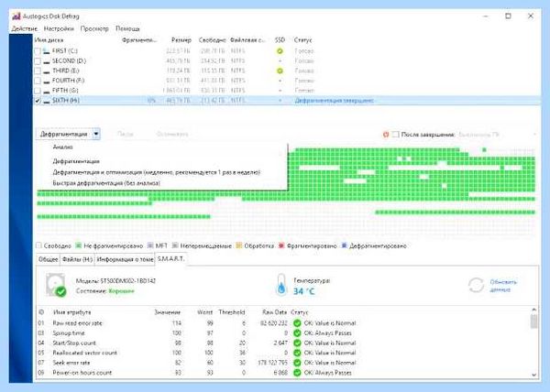
Task: Open the Настройки menu
Action: coord(59,28)
